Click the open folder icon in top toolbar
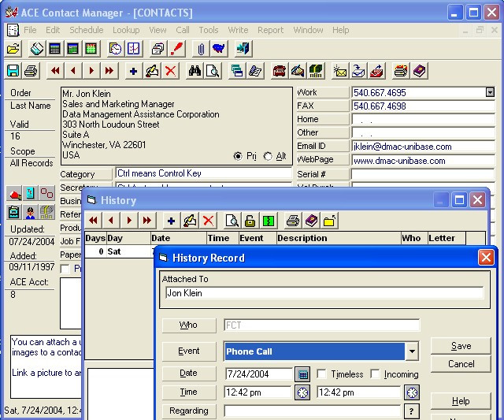This screenshot has height=420, width=504. pos(13,49)
